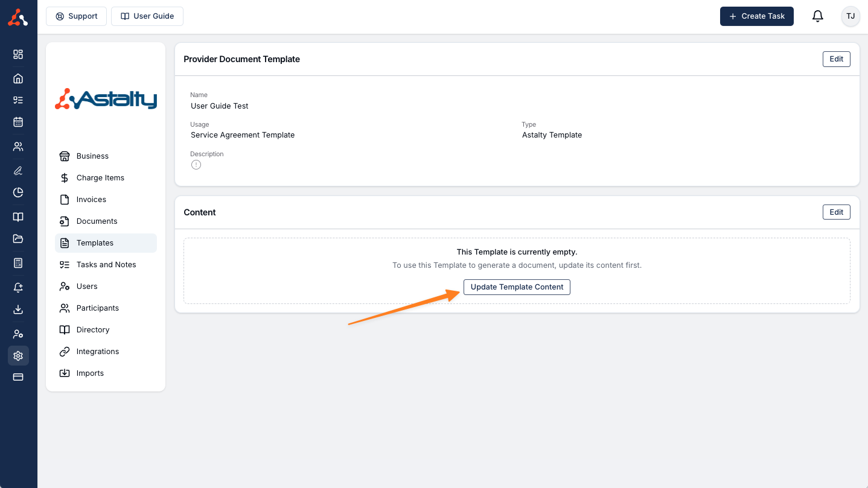
Task: Click the Astalty logo in the top-left corner
Action: [x=18, y=17]
